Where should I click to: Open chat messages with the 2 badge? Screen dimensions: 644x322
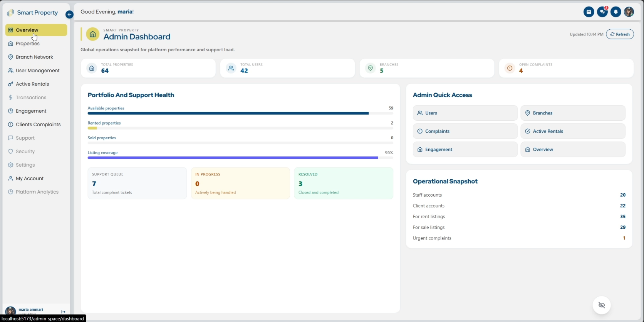pos(602,12)
